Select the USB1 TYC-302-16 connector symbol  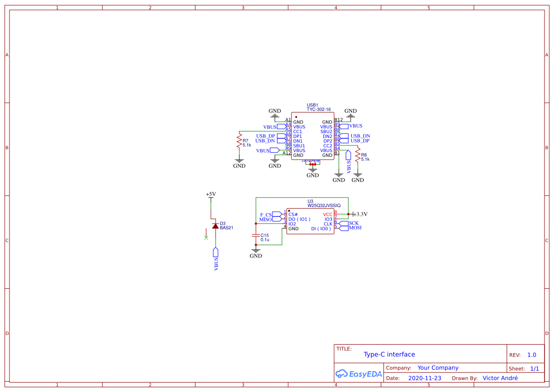click(x=313, y=137)
